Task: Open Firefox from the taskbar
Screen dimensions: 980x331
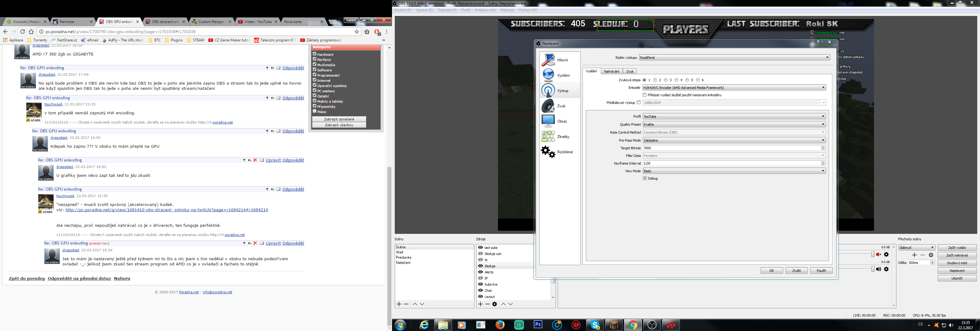Action: pos(500,325)
